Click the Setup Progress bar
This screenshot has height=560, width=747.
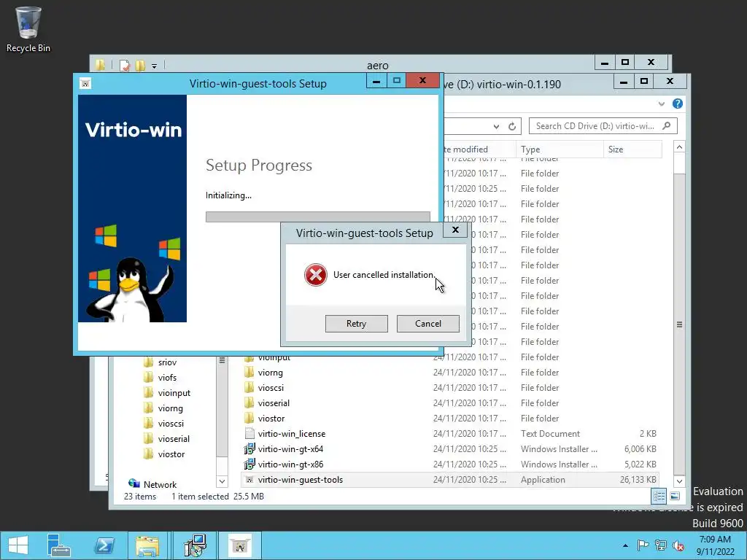pos(318,217)
